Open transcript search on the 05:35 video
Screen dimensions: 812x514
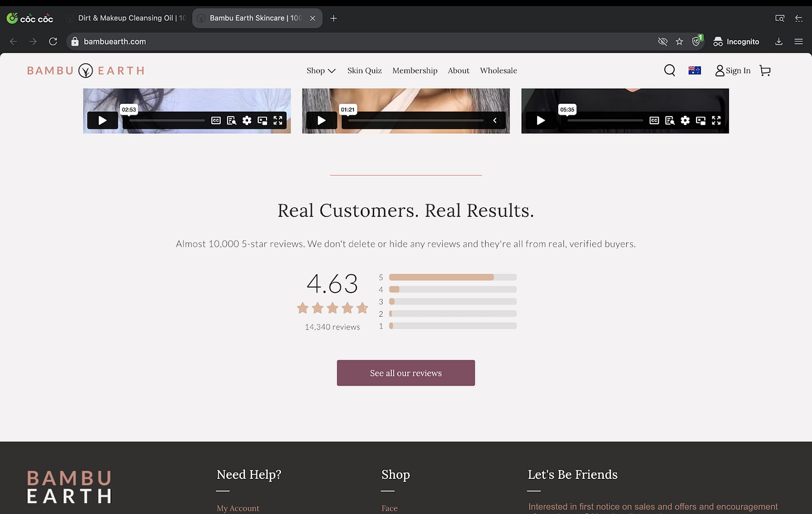(670, 120)
